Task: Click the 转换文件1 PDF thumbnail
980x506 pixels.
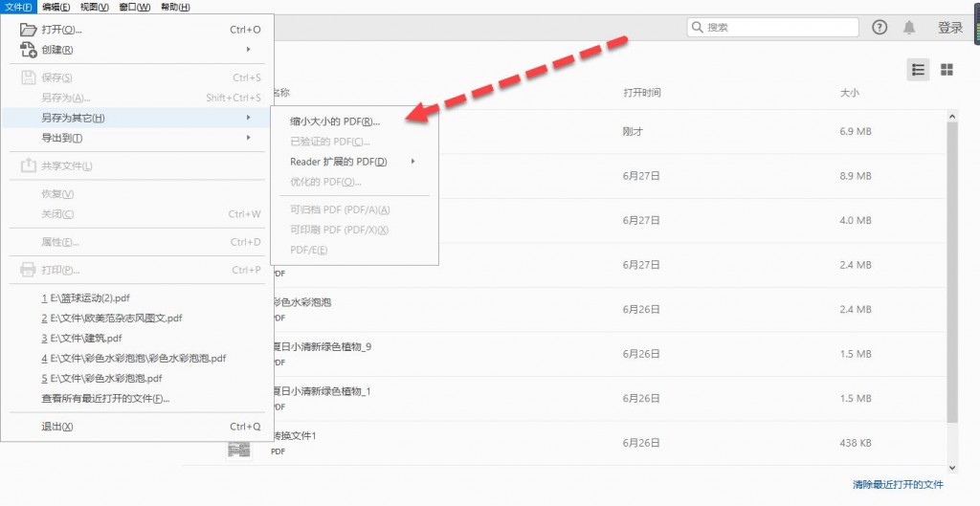Action: [x=239, y=448]
